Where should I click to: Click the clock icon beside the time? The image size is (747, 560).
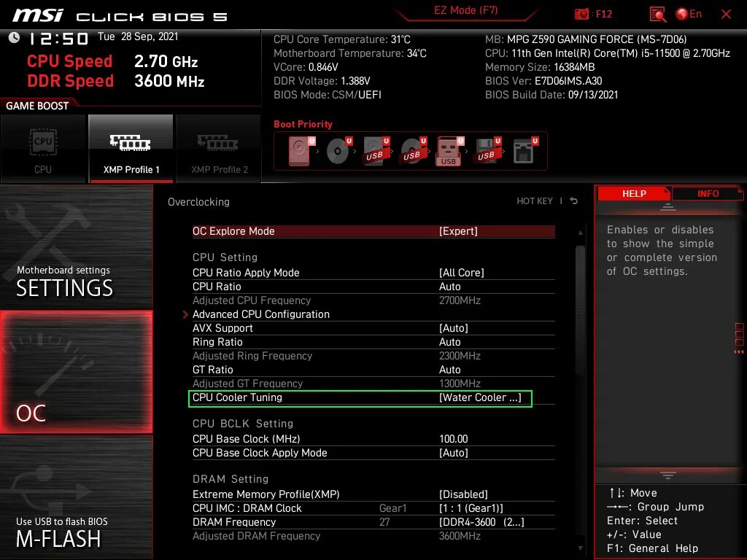[x=15, y=38]
